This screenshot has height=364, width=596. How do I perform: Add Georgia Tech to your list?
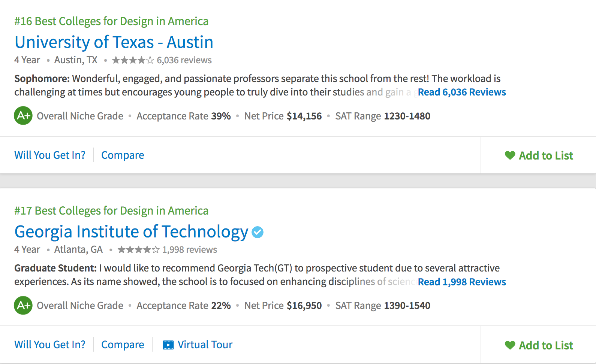[546, 345]
